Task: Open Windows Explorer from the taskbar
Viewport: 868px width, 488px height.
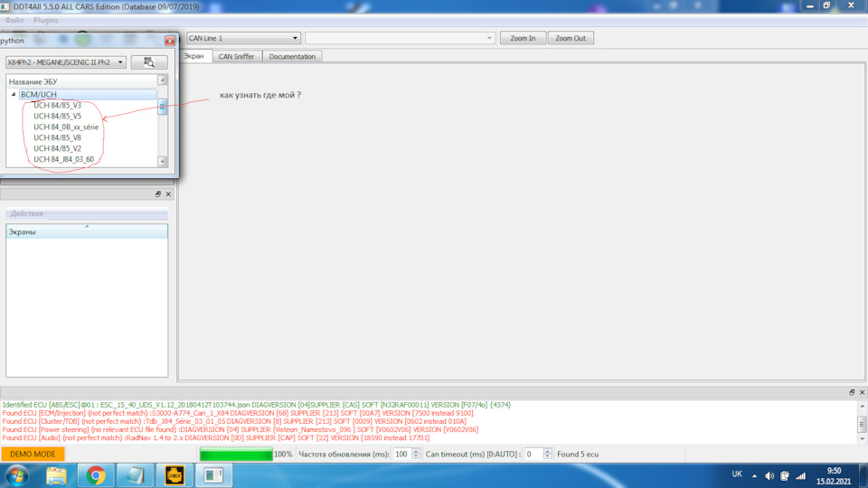Action: 56,474
